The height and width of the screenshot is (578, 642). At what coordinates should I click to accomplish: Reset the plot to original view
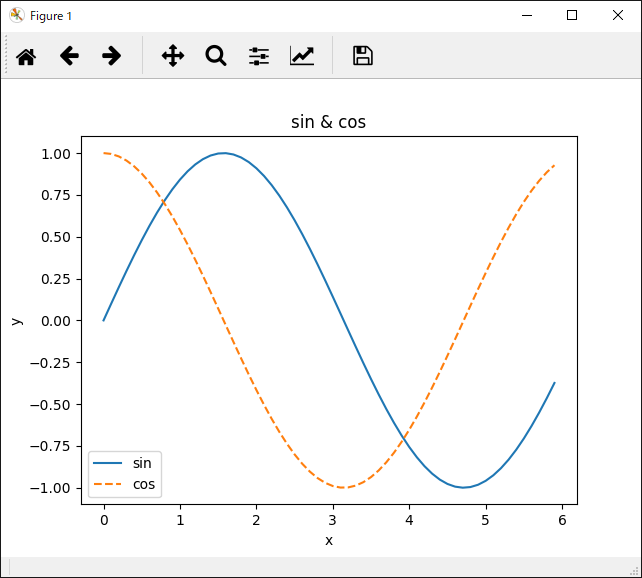pos(26,56)
